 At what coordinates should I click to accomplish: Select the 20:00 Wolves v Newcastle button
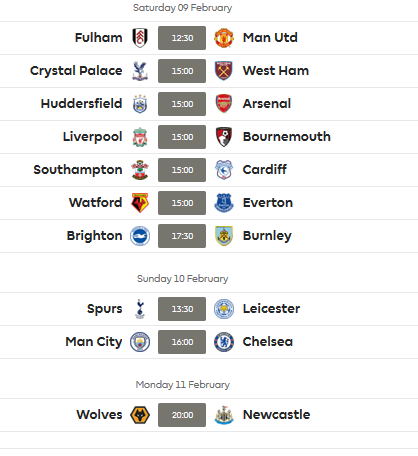[182, 415]
